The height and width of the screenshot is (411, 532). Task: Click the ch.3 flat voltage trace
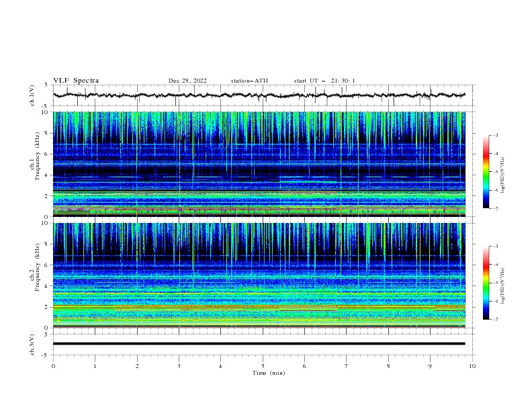coord(259,344)
